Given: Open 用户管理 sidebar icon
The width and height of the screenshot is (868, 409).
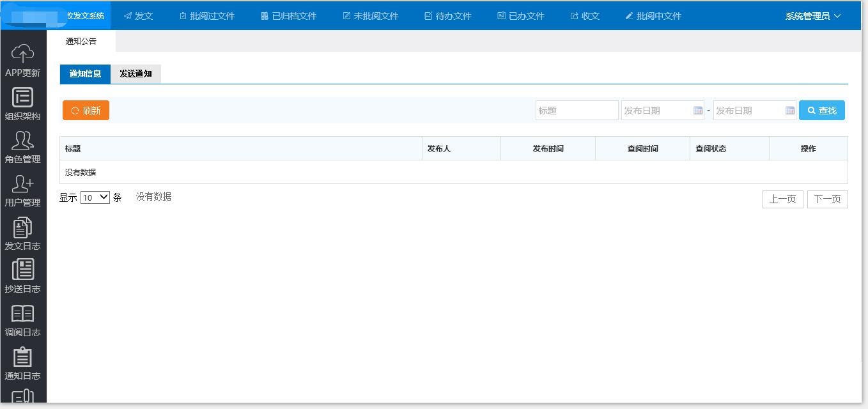Looking at the screenshot, I should [23, 184].
